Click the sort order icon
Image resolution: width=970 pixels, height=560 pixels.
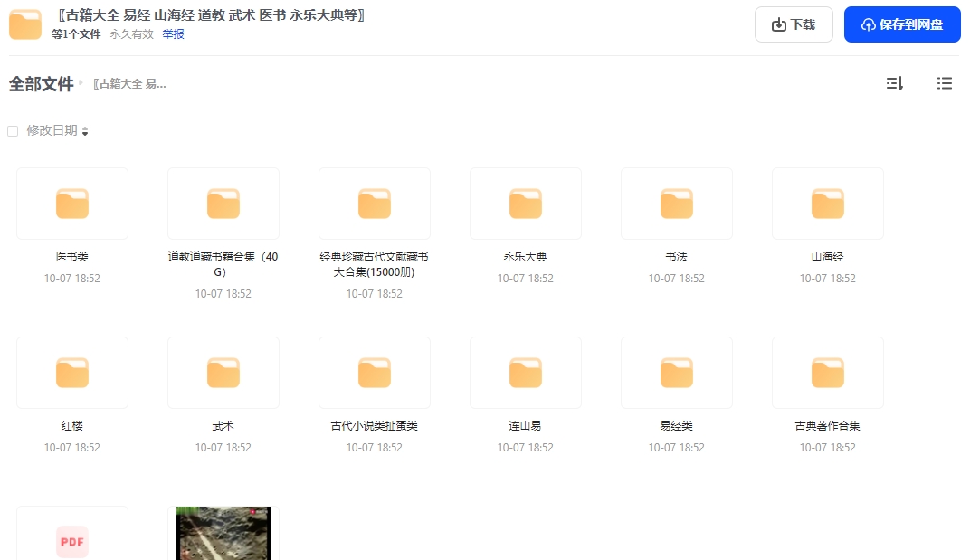click(895, 83)
